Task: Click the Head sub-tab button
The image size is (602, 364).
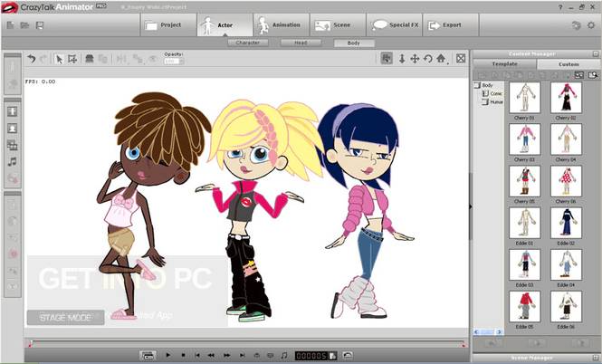Action: (x=301, y=43)
